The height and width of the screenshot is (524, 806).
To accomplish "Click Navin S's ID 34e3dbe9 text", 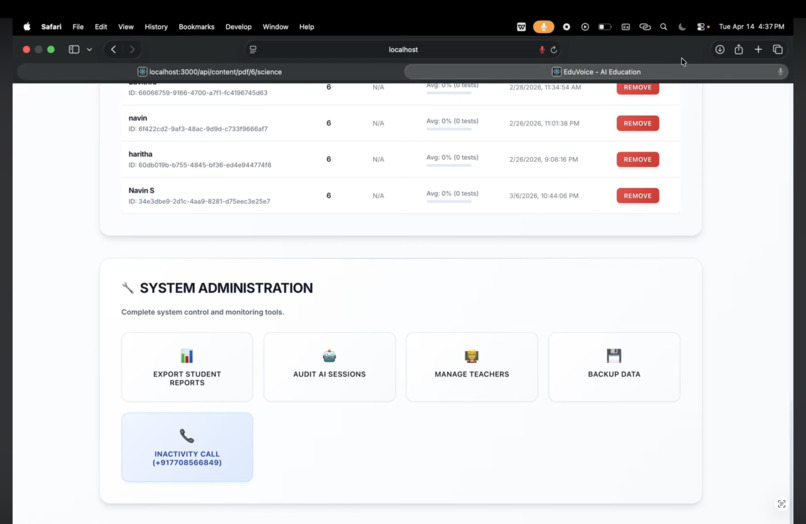I will [199, 201].
